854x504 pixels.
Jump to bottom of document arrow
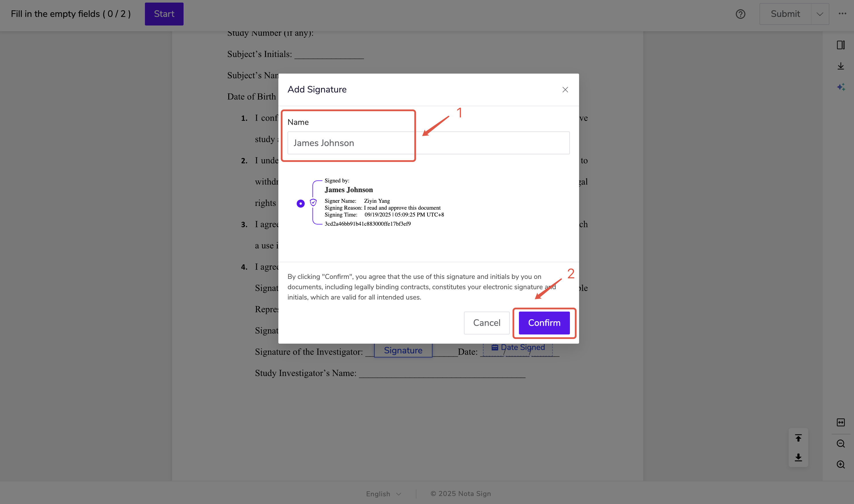pyautogui.click(x=798, y=457)
